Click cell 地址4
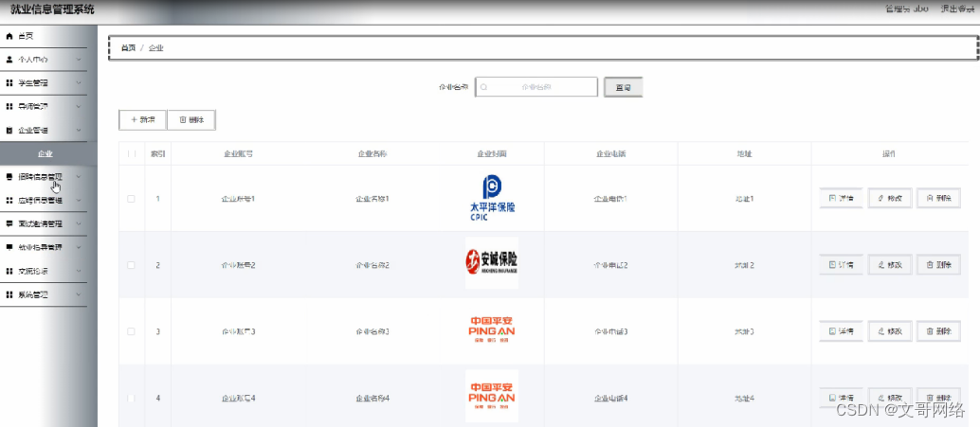 click(x=744, y=398)
